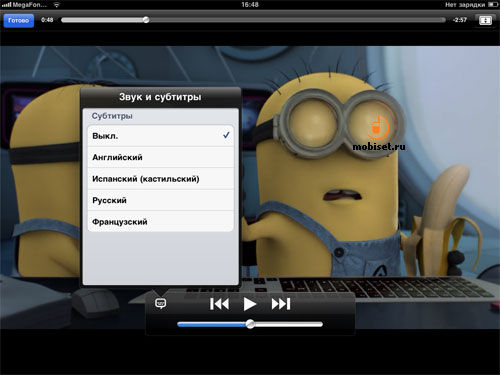Click the subtitles and audio speech-bubble icon
Image resolution: width=500 pixels, height=375 pixels.
tap(161, 303)
